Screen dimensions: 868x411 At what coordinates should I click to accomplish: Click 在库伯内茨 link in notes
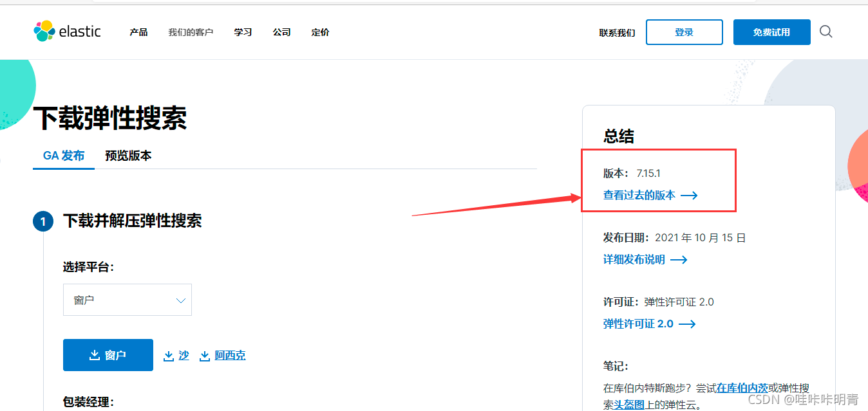742,388
